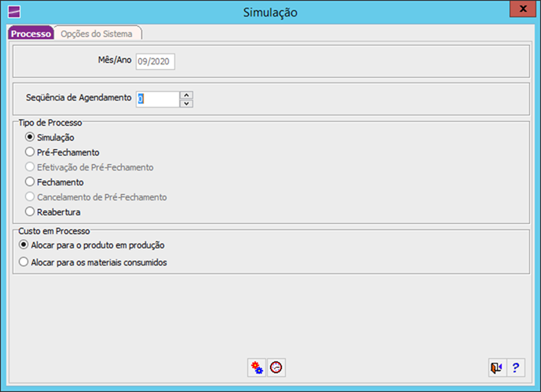Switch to the Opções do Sistema tab
Image resolution: width=541 pixels, height=392 pixels.
click(x=98, y=33)
